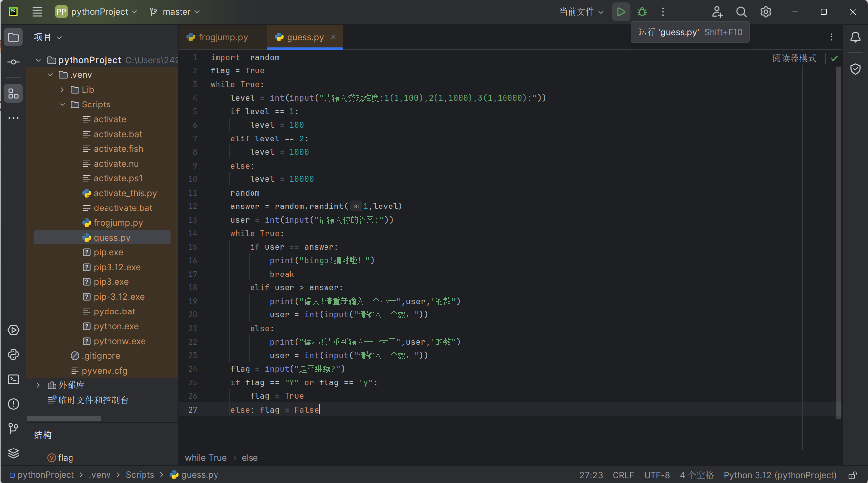
Task: Open the Git version control tool window
Action: (14, 429)
